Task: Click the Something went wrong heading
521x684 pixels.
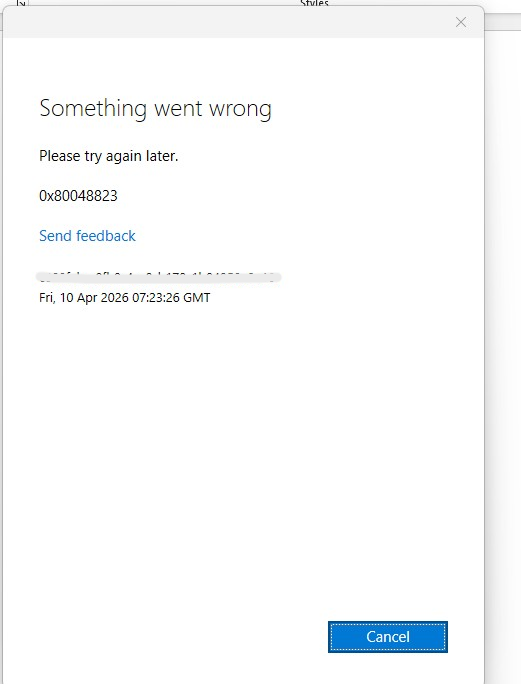Action: [155, 109]
